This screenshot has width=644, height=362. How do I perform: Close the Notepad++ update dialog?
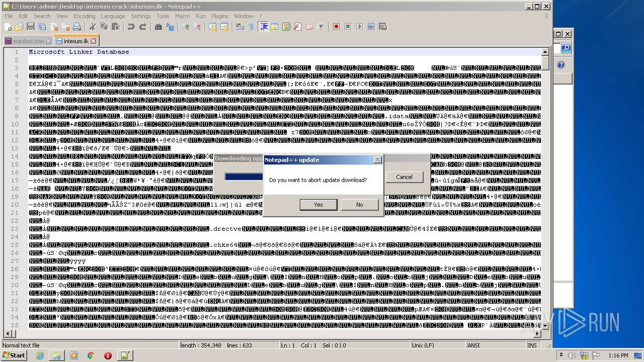[x=377, y=160]
